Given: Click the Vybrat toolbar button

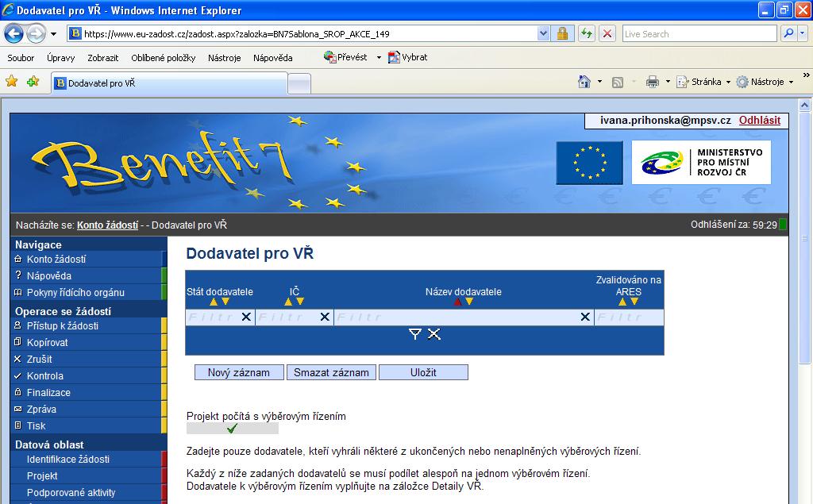Looking at the screenshot, I should [408, 57].
